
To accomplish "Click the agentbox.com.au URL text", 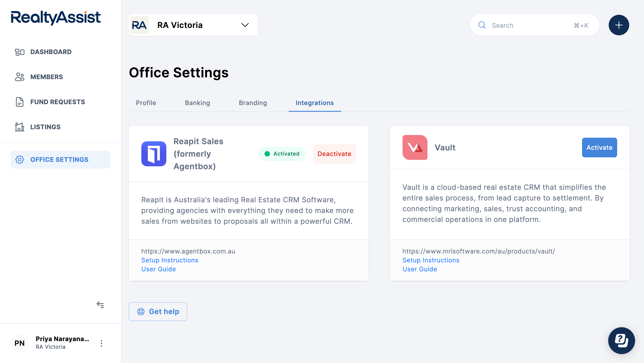I will point(188,251).
